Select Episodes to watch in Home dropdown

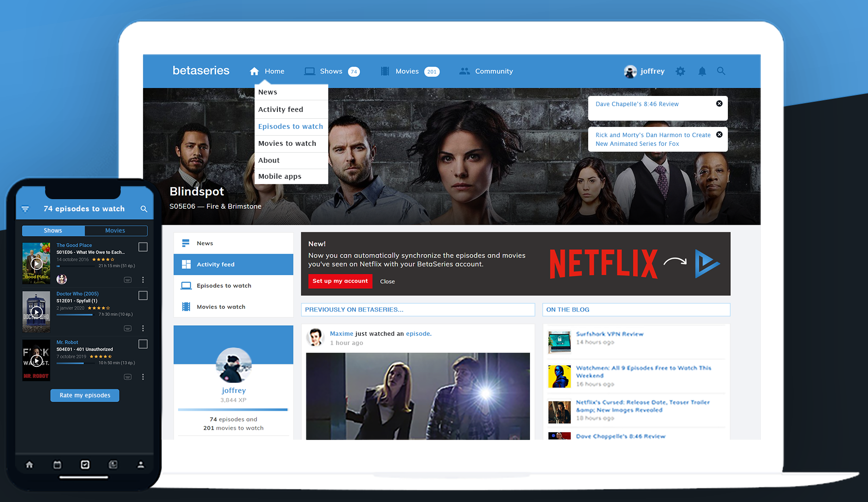(291, 126)
